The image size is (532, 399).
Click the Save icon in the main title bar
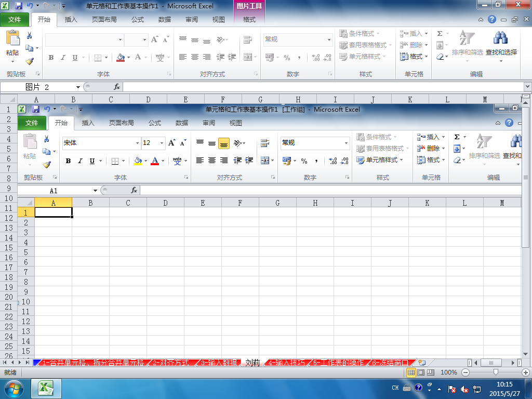coord(19,6)
